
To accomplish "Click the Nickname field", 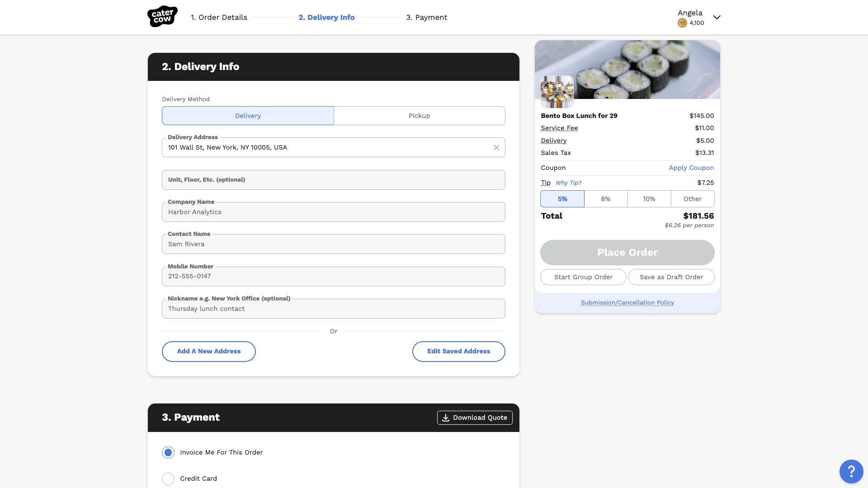I will (x=333, y=309).
